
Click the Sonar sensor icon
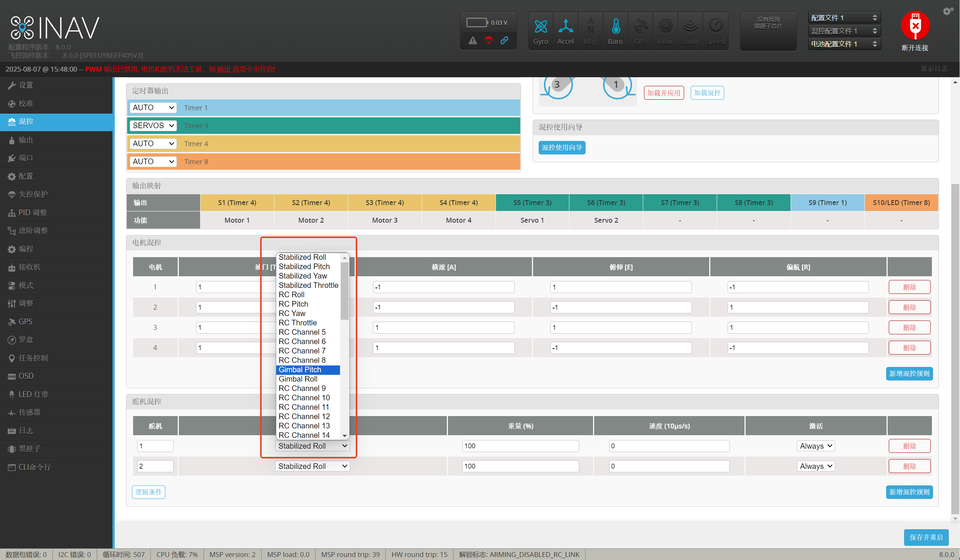(x=690, y=31)
